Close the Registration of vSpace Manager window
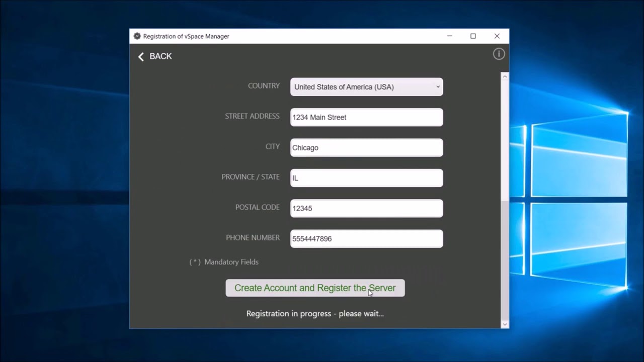This screenshot has height=362, width=644. pos(497,36)
